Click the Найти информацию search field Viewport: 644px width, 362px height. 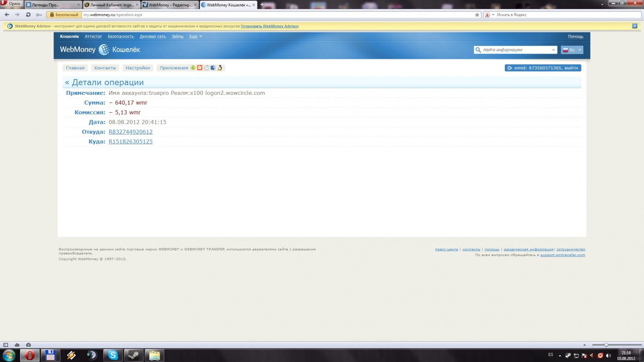[x=516, y=50]
